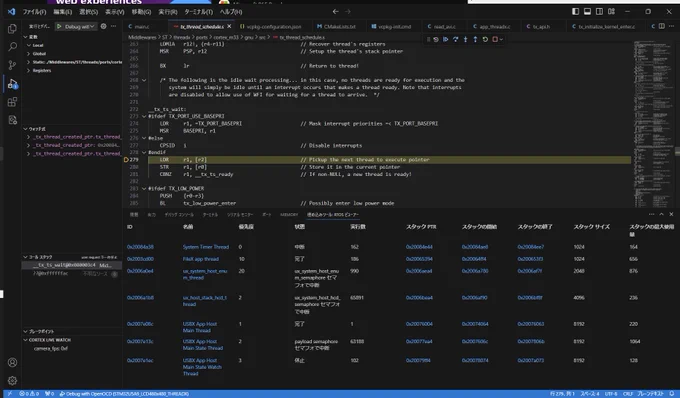Open the Search view in activity bar

pyautogui.click(x=12, y=47)
